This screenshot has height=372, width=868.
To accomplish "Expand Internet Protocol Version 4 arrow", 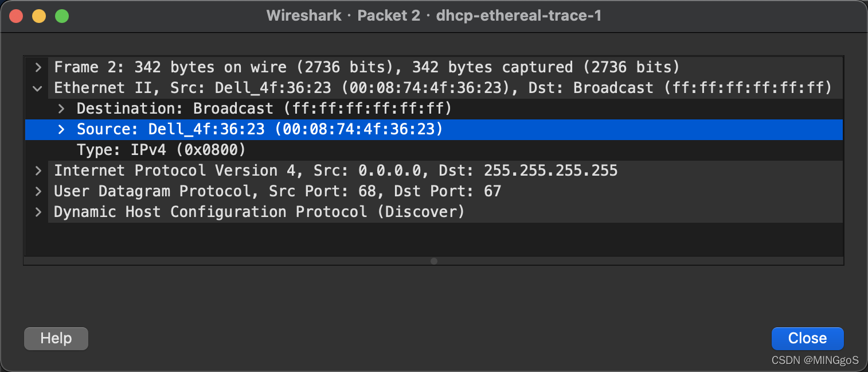I will tap(38, 171).
